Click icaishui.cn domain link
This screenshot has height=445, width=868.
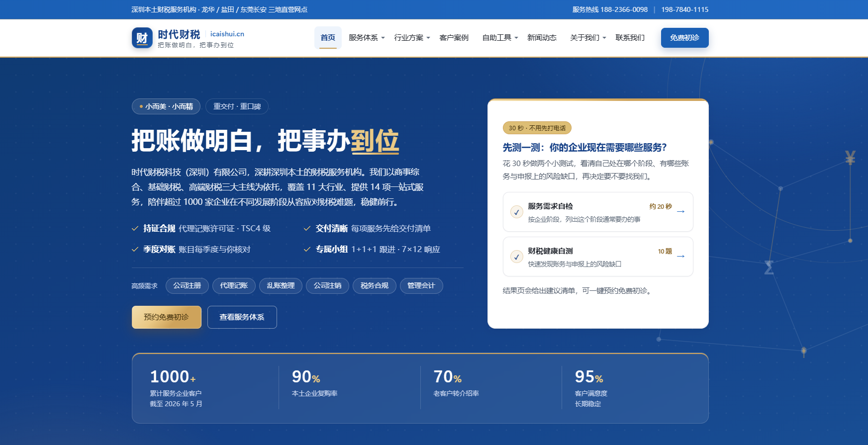[227, 34]
